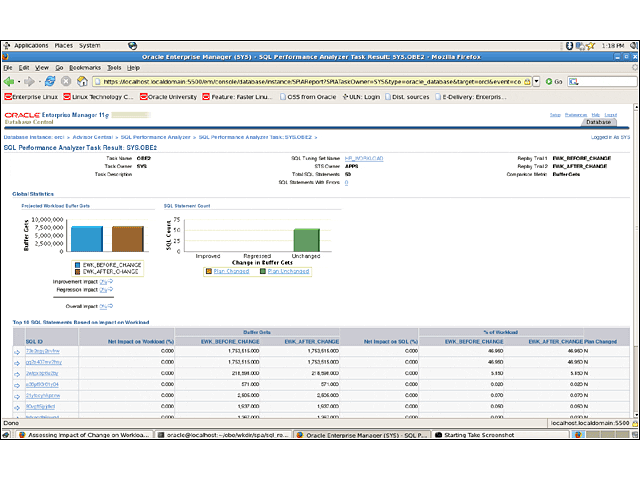Open the Oracle University bookmark
The width and height of the screenshot is (640, 480).
(168, 97)
